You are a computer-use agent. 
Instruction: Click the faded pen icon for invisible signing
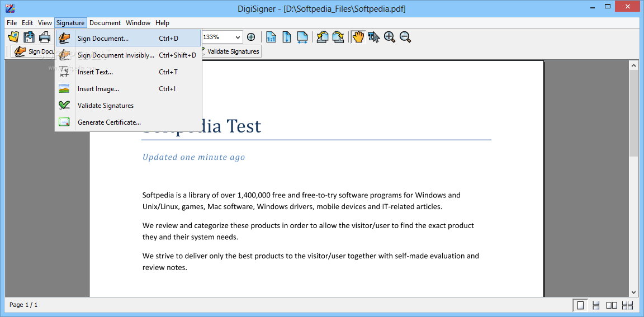click(x=64, y=55)
